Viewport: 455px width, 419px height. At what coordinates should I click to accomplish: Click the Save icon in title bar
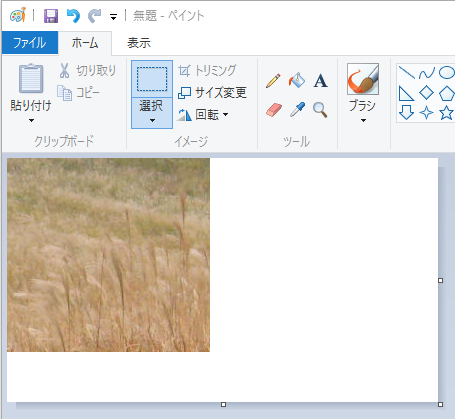51,16
